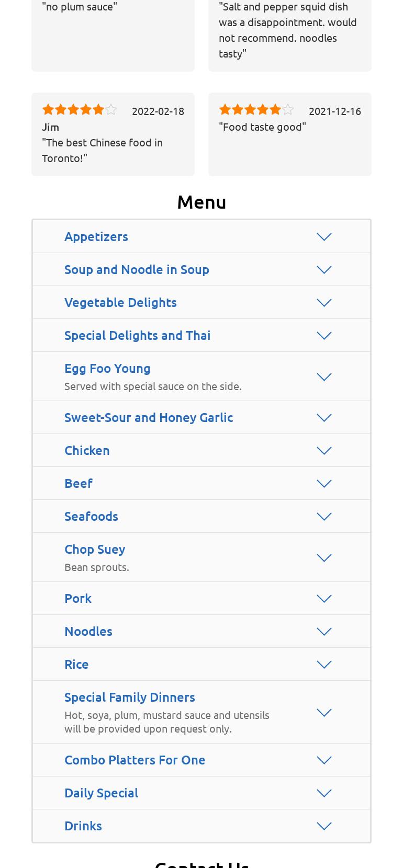Show the Chop Suey dishes
The image size is (403, 868).
(x=95, y=549)
